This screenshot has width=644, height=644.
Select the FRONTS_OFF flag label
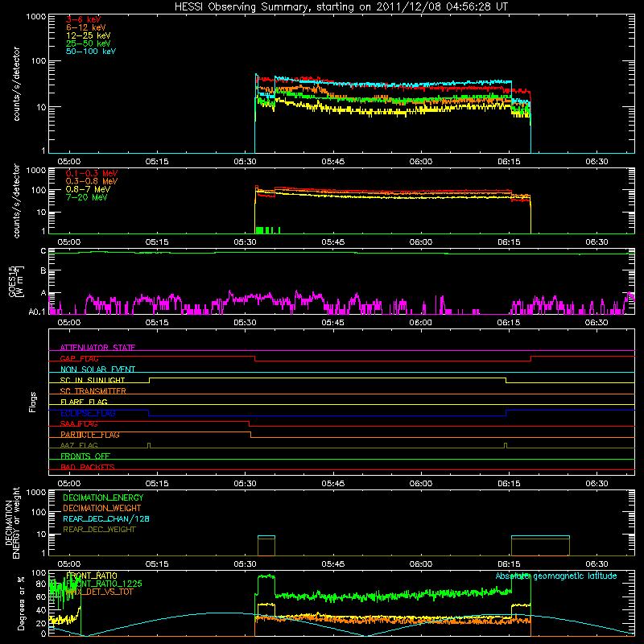pyautogui.click(x=85, y=456)
